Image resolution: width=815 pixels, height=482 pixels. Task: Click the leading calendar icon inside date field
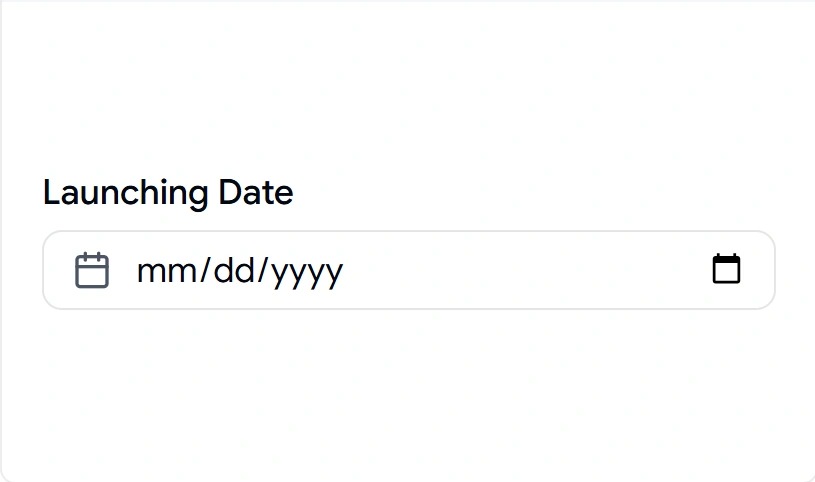tap(92, 270)
